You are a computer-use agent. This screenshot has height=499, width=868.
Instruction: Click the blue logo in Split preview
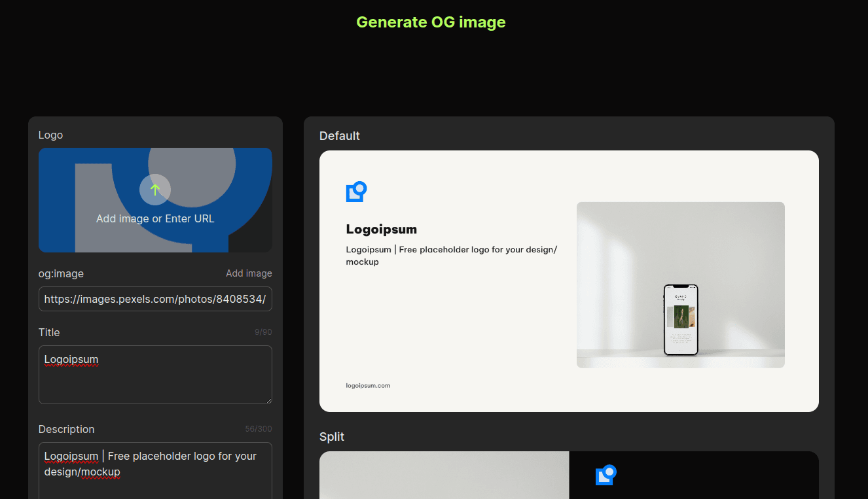(x=606, y=475)
